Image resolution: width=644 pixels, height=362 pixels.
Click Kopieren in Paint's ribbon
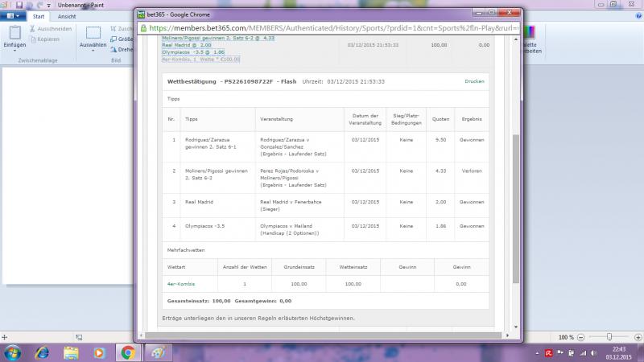(x=45, y=39)
